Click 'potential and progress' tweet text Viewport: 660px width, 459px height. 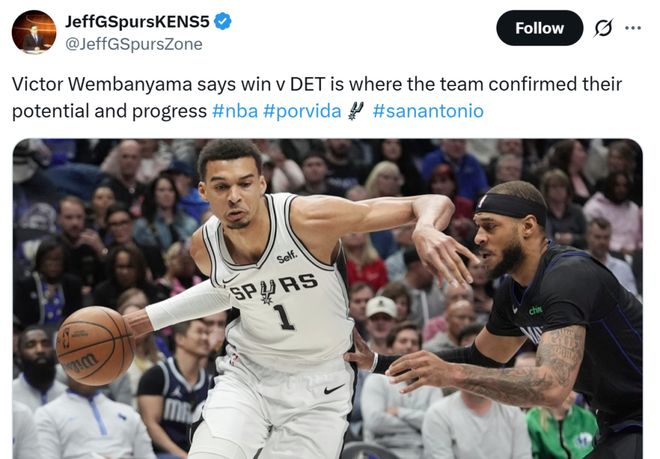pyautogui.click(x=109, y=111)
